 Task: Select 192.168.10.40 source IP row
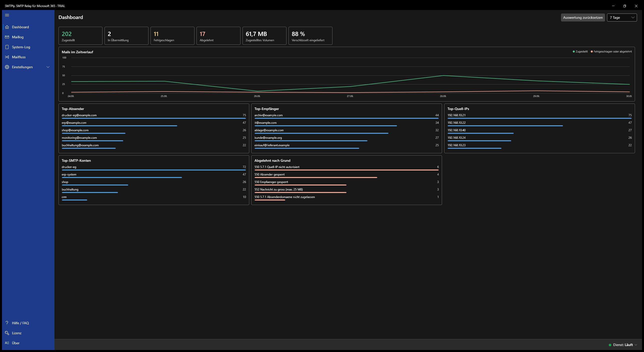pos(539,131)
